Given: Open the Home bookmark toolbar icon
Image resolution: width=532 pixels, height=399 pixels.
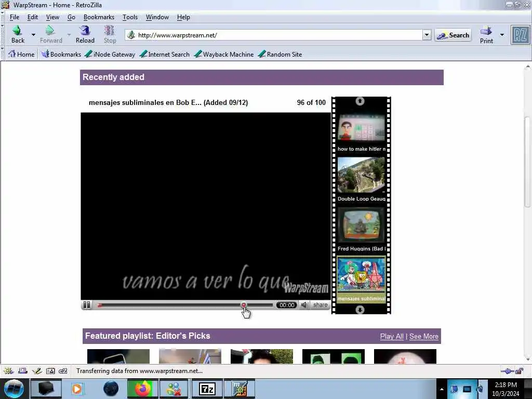Looking at the screenshot, I should coord(21,54).
